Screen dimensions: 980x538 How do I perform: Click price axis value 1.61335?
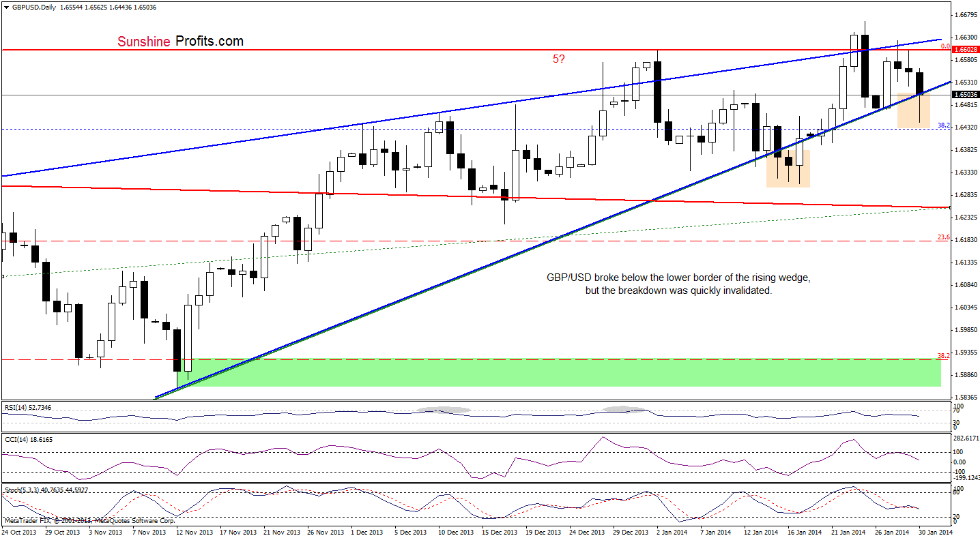tap(966, 262)
